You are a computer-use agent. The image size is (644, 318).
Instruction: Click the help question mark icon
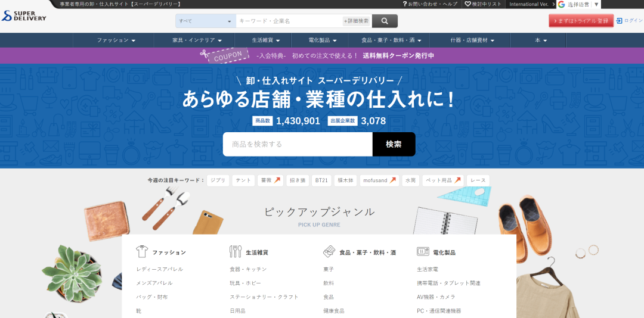(405, 4)
